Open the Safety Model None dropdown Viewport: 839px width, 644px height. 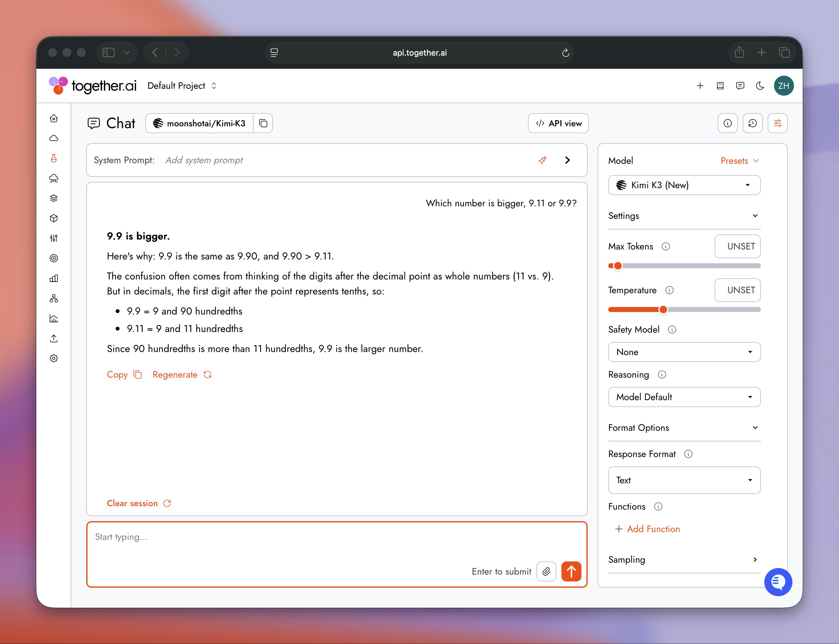click(684, 352)
